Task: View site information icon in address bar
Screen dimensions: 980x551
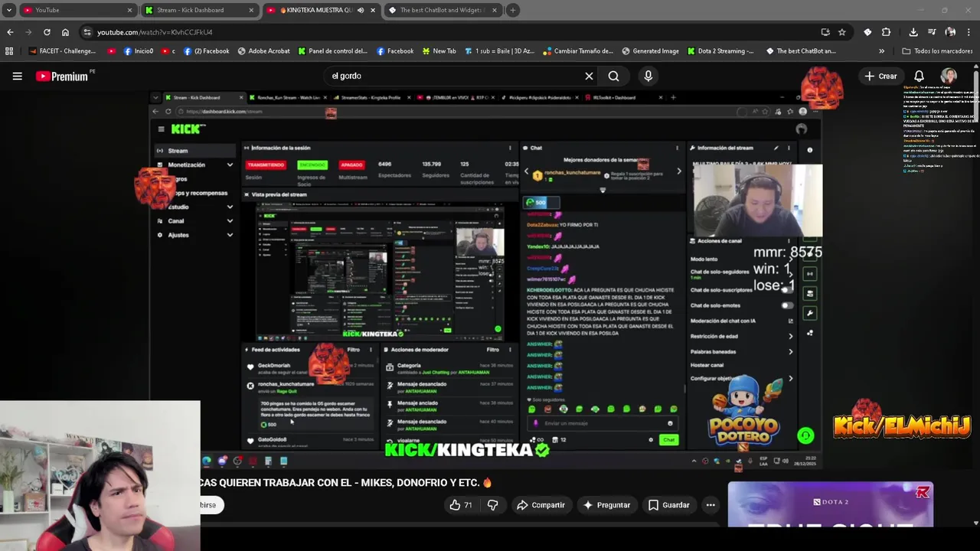Action: point(87,32)
